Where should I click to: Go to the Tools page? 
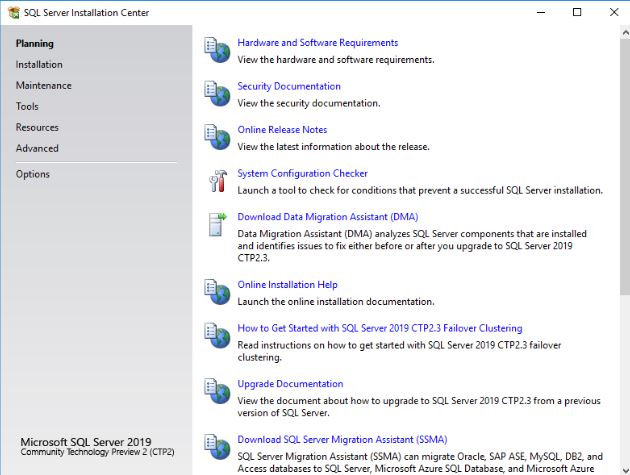[x=27, y=106]
